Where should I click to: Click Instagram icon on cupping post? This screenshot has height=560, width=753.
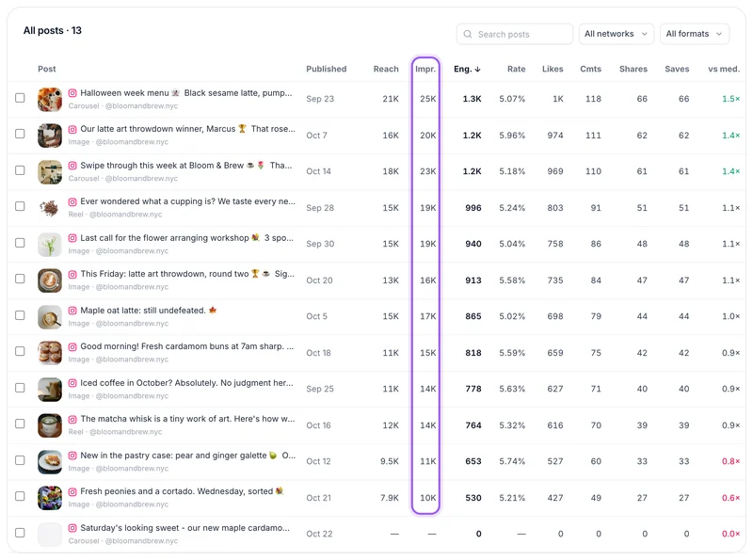click(72, 201)
